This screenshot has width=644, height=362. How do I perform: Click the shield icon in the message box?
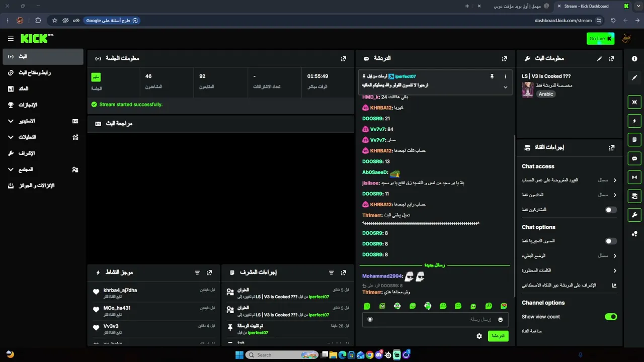pos(370,320)
